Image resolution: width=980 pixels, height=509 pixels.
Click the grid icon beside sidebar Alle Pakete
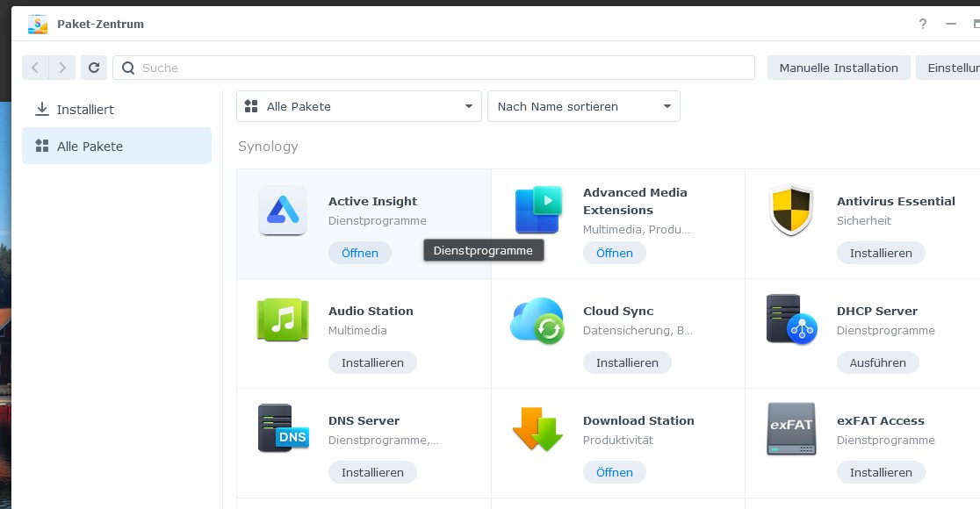click(42, 146)
